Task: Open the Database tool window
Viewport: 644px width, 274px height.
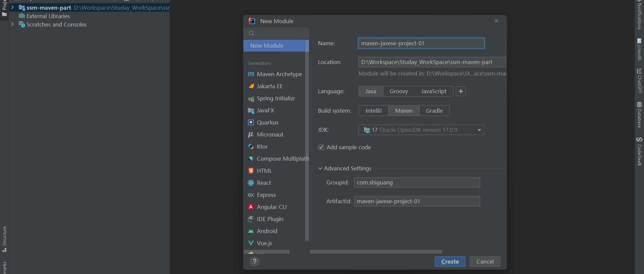Action: click(x=639, y=115)
